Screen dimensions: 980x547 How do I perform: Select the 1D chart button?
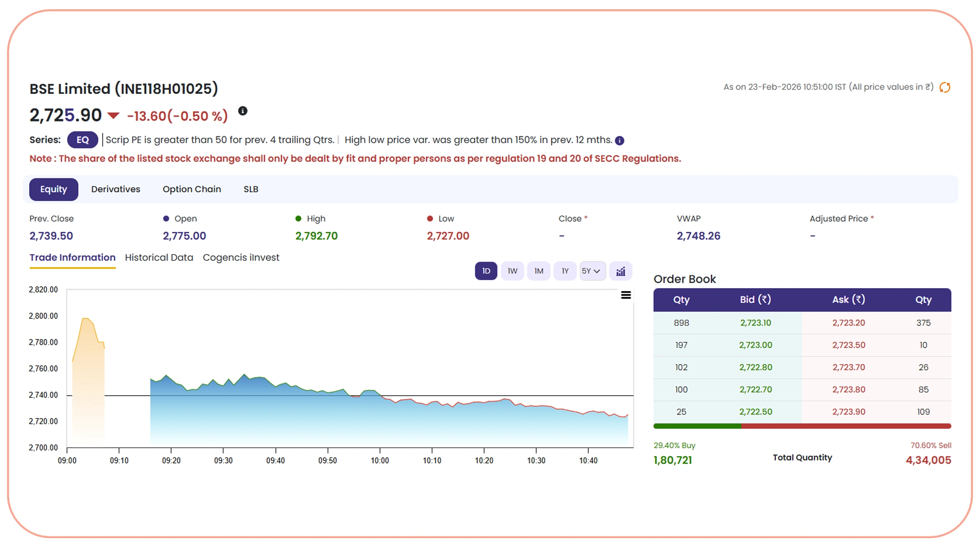point(485,271)
